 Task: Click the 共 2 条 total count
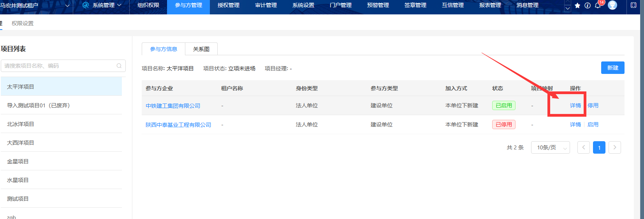515,147
